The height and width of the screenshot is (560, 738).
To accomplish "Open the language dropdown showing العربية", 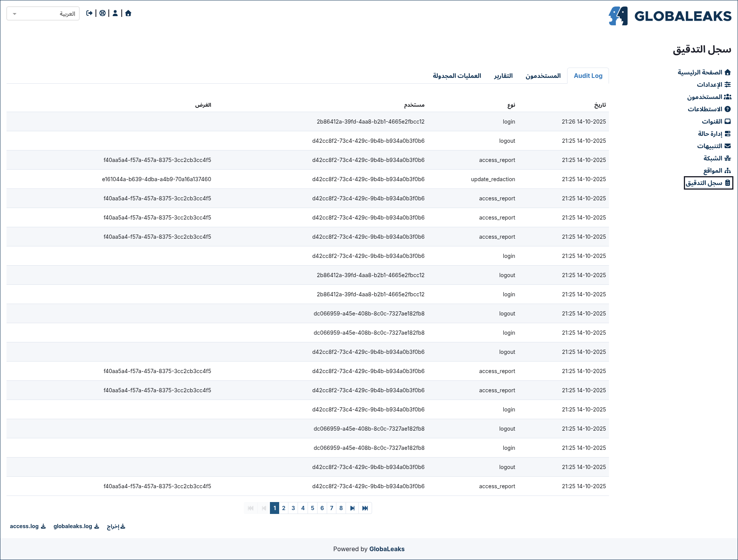I will point(43,13).
